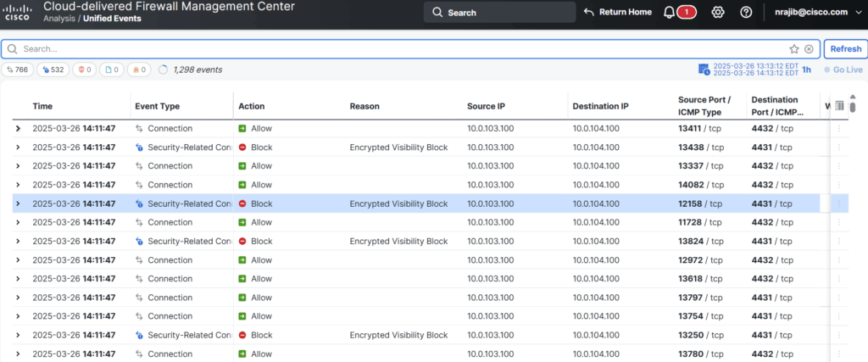Click destination port 4431 in port 13797 row

(771, 298)
